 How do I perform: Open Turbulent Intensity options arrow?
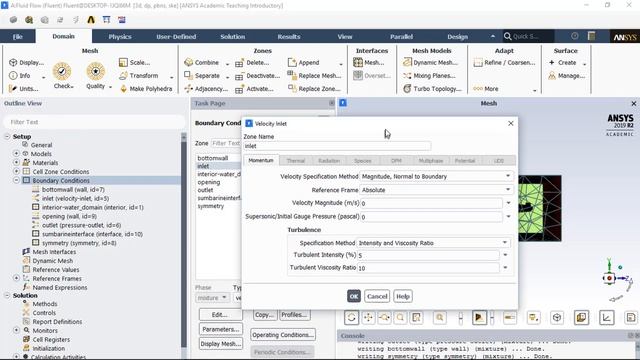(x=505, y=255)
